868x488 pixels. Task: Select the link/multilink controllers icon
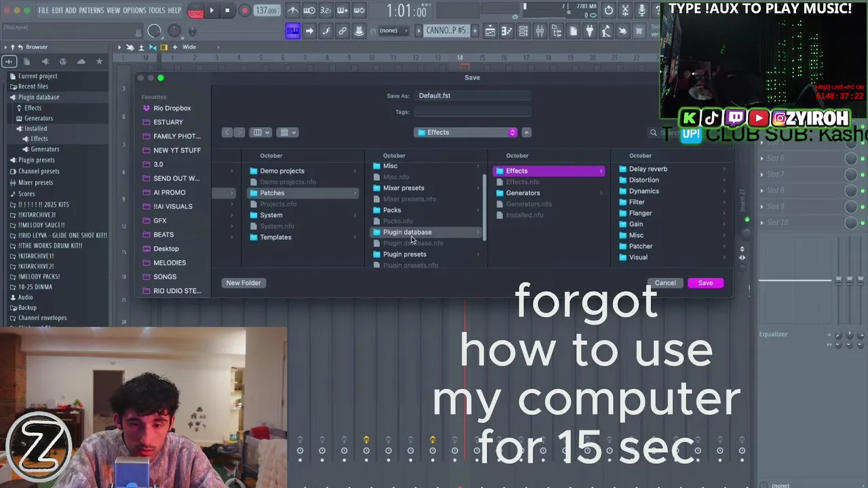(342, 30)
